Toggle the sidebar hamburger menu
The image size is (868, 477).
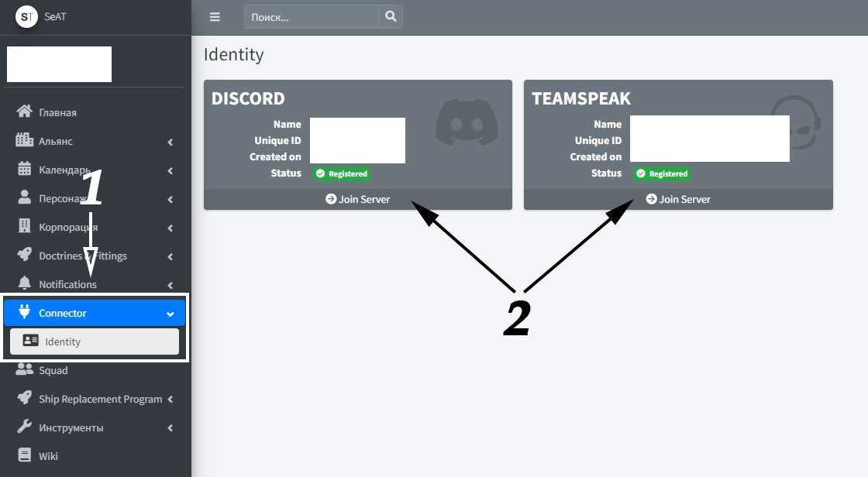215,17
